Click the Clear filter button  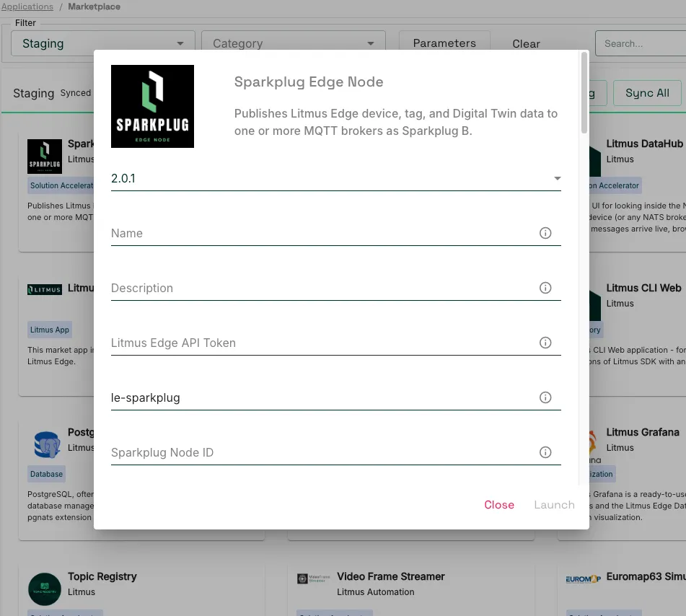(x=527, y=44)
